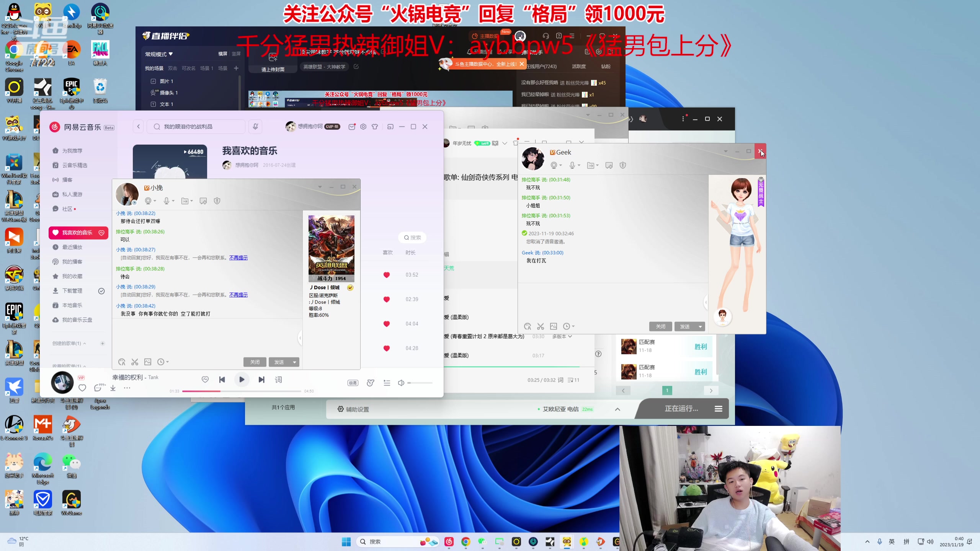The width and height of the screenshot is (980, 551).
Task: Open report shield icon in 小挽 chat
Action: [x=217, y=201]
